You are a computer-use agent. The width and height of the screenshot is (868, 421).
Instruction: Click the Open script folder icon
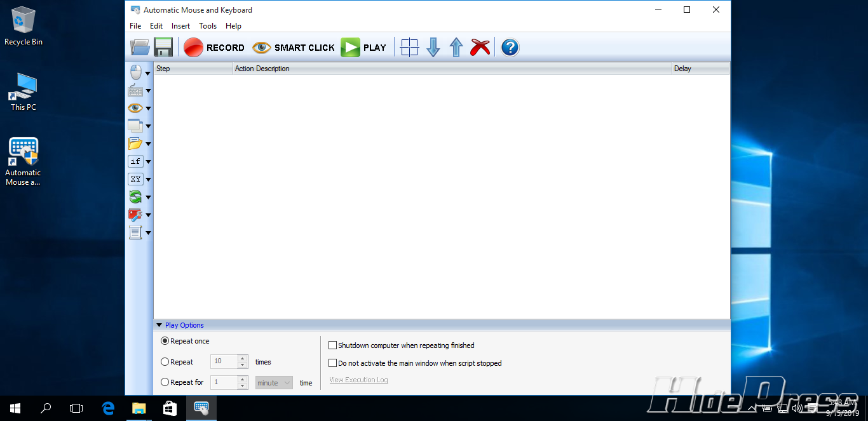click(140, 48)
